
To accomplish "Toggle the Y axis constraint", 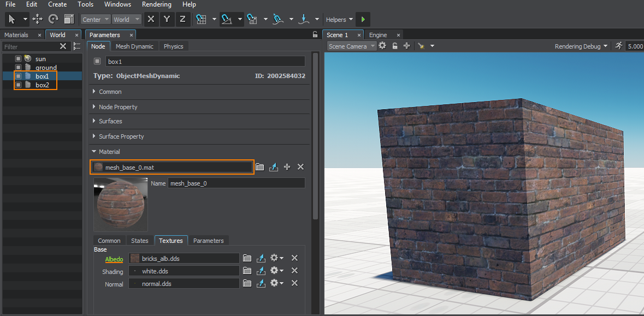I will coord(167,19).
